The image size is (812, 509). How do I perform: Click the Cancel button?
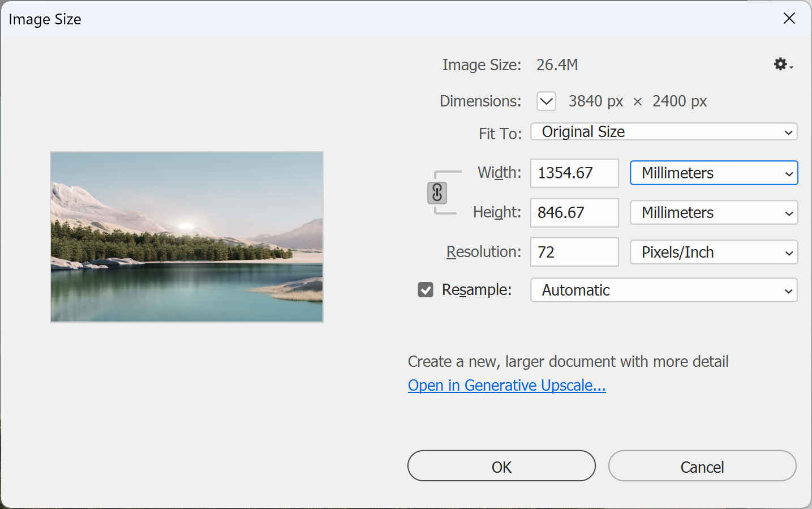pos(702,466)
